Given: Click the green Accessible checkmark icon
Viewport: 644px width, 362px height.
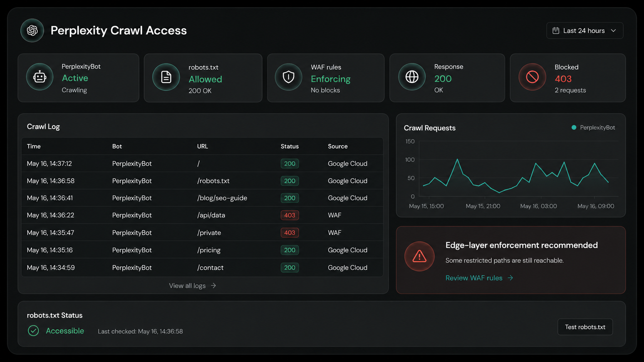Looking at the screenshot, I should 34,330.
